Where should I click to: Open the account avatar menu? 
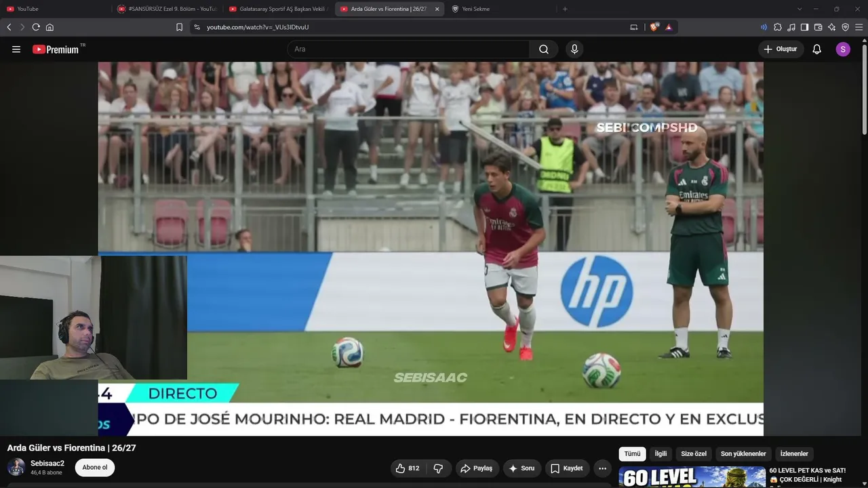843,49
